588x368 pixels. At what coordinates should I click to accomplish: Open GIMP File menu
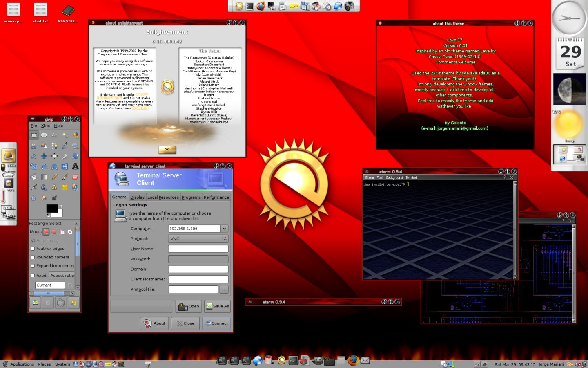34,126
